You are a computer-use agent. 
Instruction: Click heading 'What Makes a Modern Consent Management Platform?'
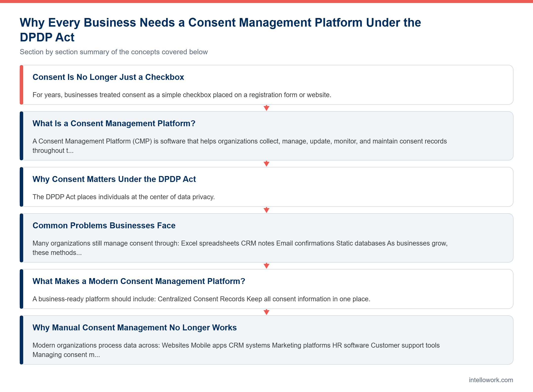[x=139, y=281]
